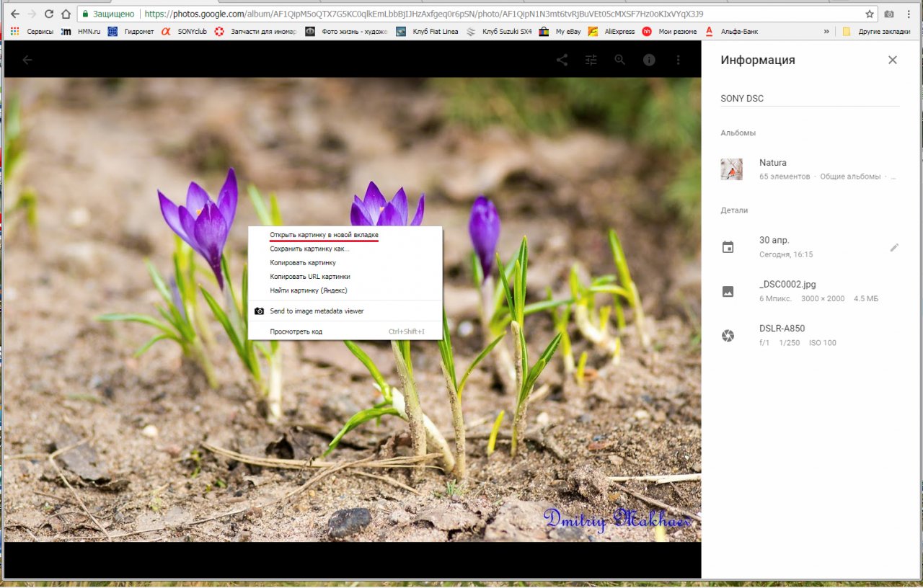Screen dimensions: 923x588
Task: Bookmark this page with the star icon
Action: (870, 14)
